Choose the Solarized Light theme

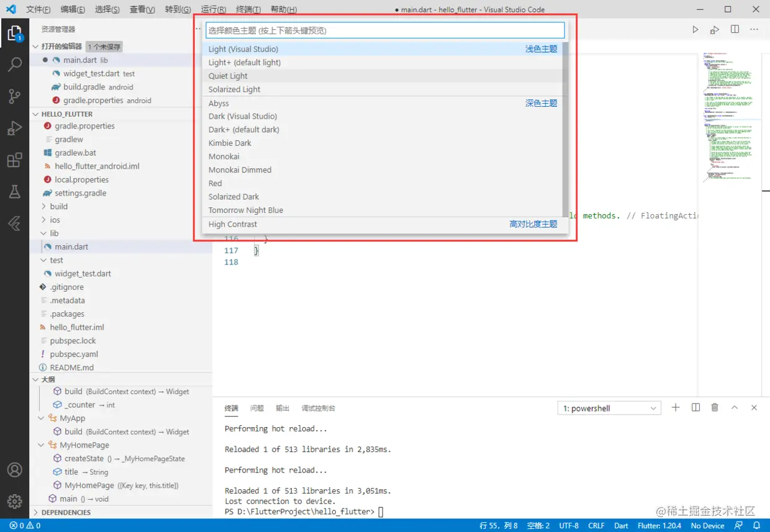tap(383, 89)
